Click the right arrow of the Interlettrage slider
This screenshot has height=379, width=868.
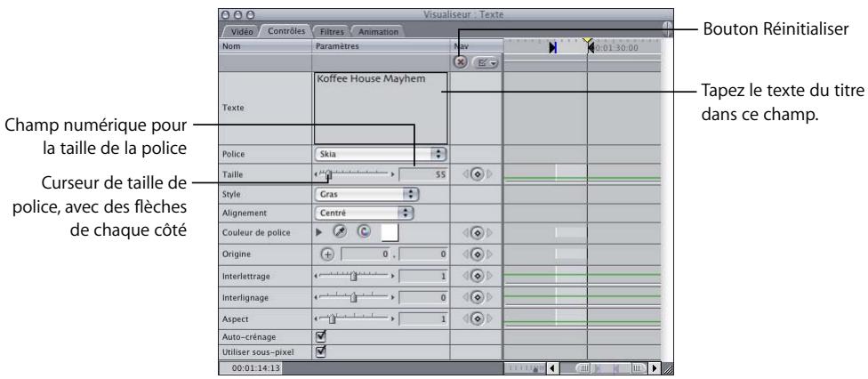click(393, 276)
